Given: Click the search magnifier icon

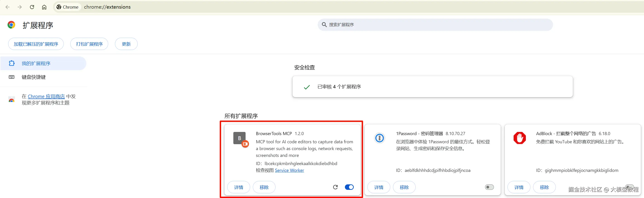Looking at the screenshot, I should pyautogui.click(x=324, y=25).
